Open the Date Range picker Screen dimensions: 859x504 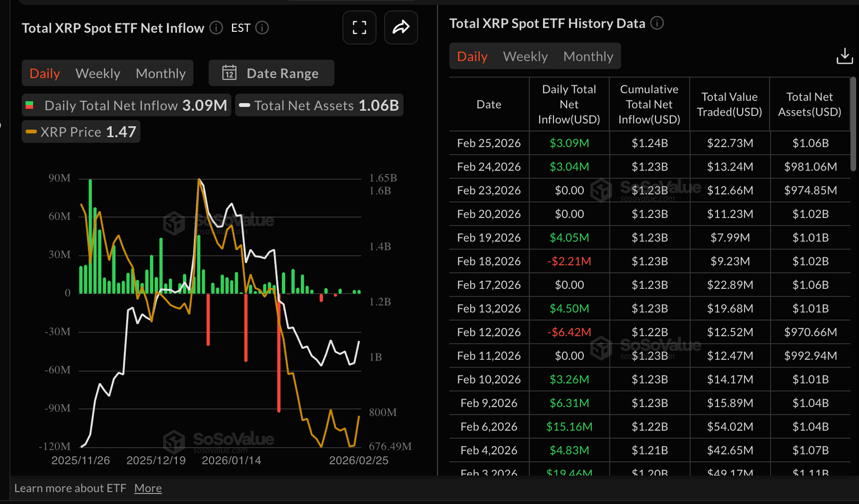[x=272, y=73]
